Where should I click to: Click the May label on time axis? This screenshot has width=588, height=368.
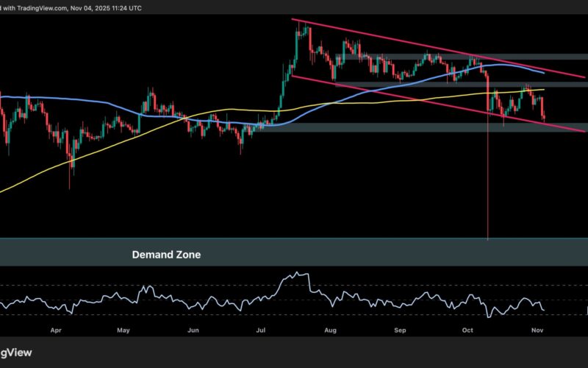pos(123,331)
